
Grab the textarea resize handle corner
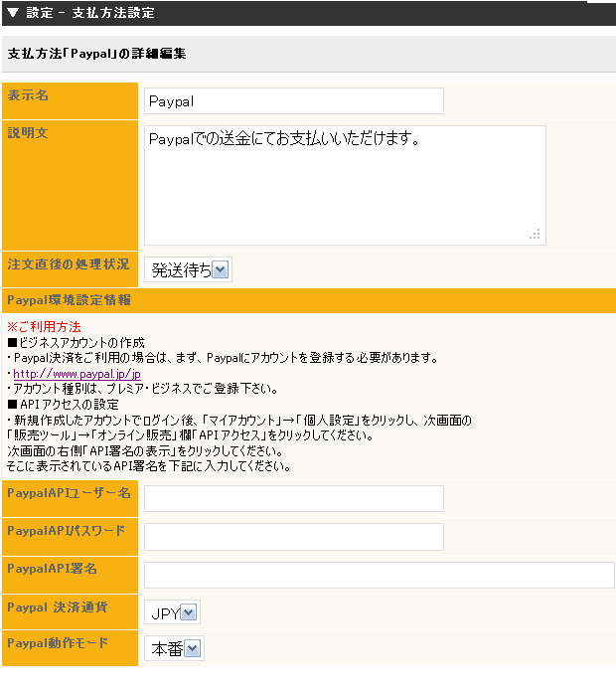pos(535,234)
